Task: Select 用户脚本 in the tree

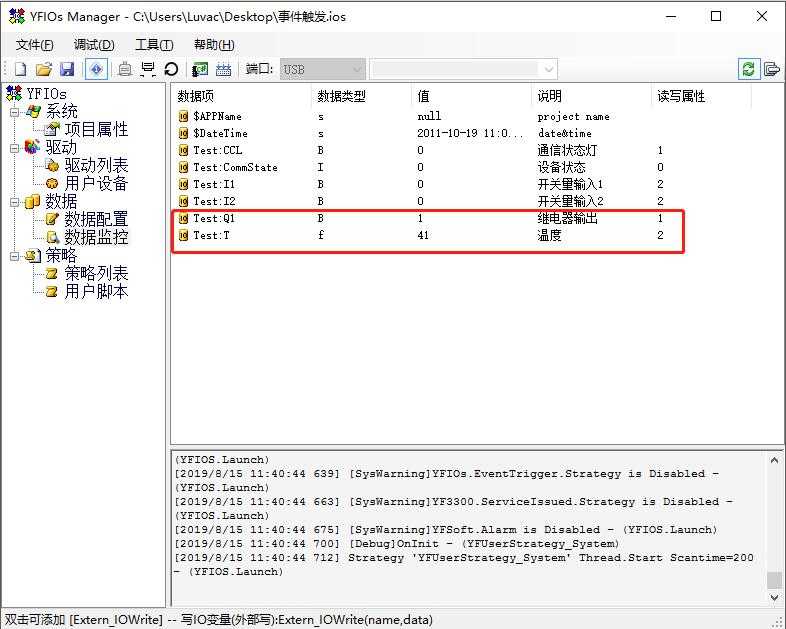Action: coord(96,292)
